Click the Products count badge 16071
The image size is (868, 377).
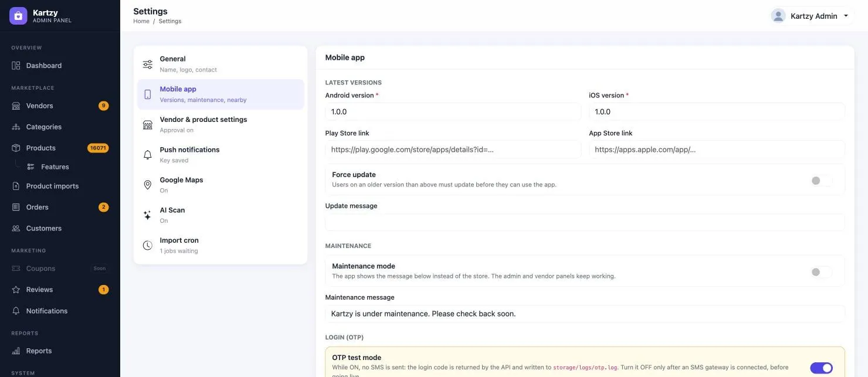tap(98, 148)
